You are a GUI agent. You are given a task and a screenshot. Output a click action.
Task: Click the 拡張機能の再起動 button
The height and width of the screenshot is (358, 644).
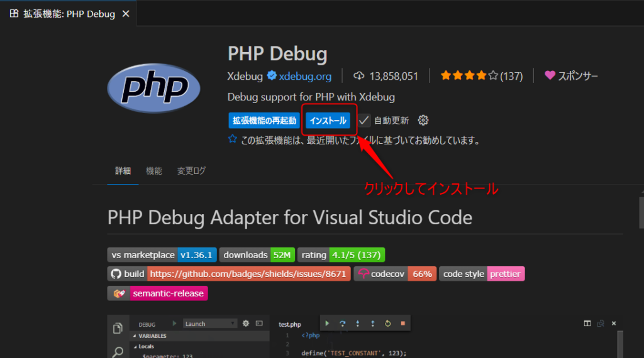(264, 121)
